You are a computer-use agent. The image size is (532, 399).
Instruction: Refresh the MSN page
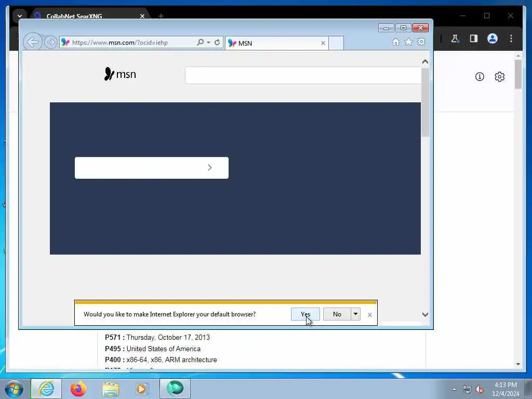point(217,43)
